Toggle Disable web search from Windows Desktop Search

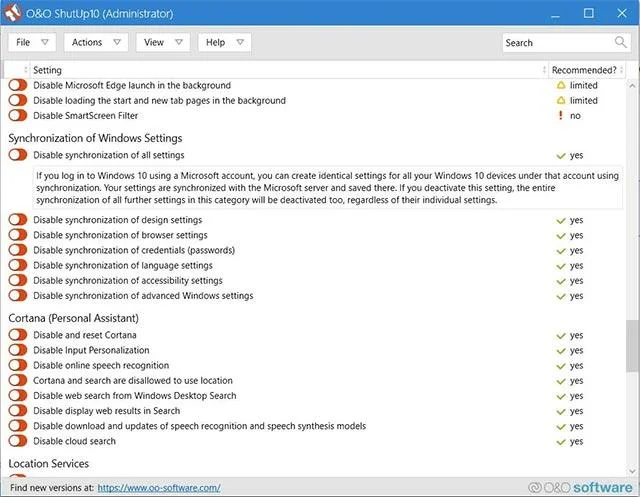[18, 395]
